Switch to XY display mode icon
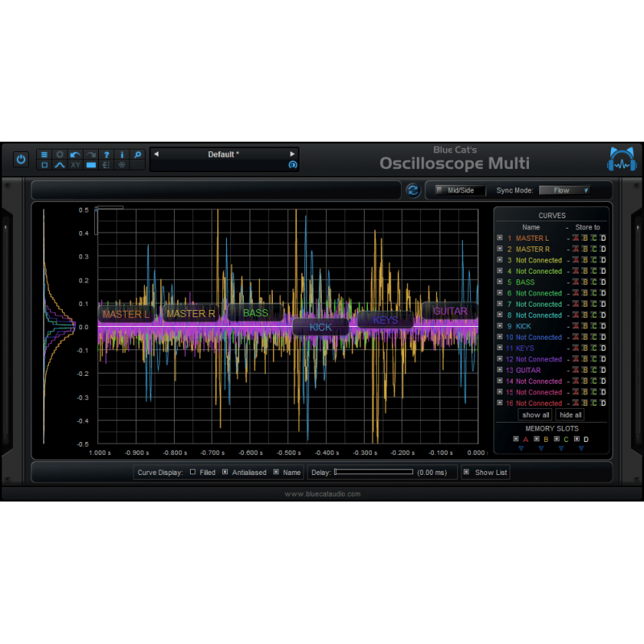Viewport: 644px width, 644px height. coord(75,165)
